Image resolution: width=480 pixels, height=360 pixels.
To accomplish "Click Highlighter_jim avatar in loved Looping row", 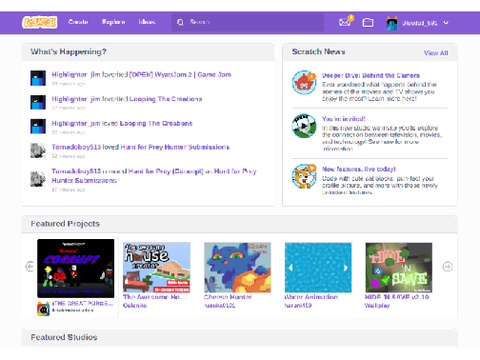I will [x=38, y=126].
